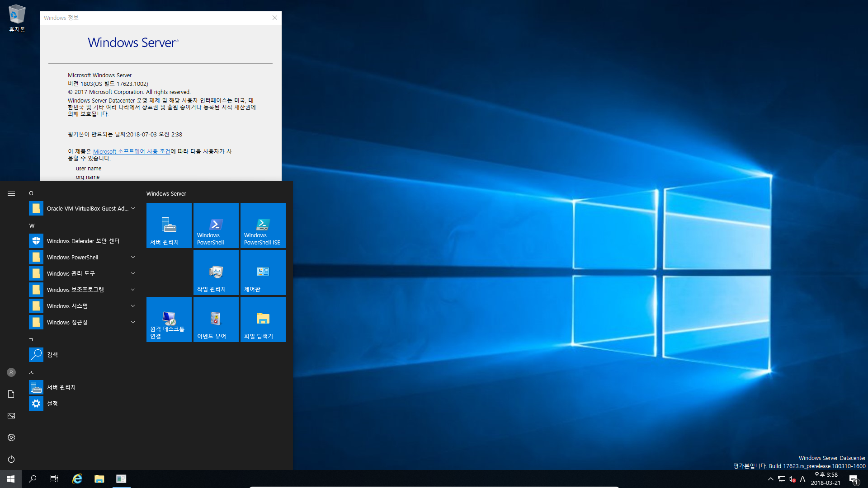Expand the Windows PowerShell folder
868x488 pixels.
pyautogui.click(x=83, y=257)
